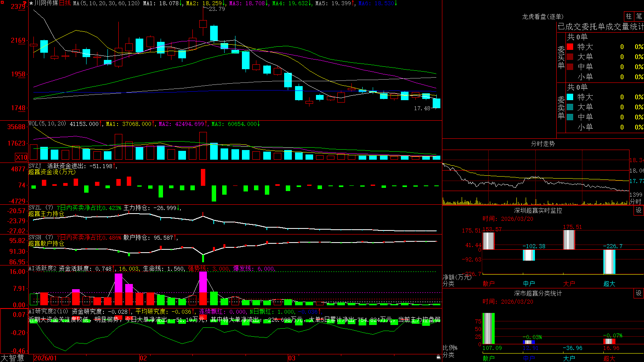Click the -36.96 value in 深市超赢分类统计
This screenshot has width=644, height=362.
click(572, 348)
